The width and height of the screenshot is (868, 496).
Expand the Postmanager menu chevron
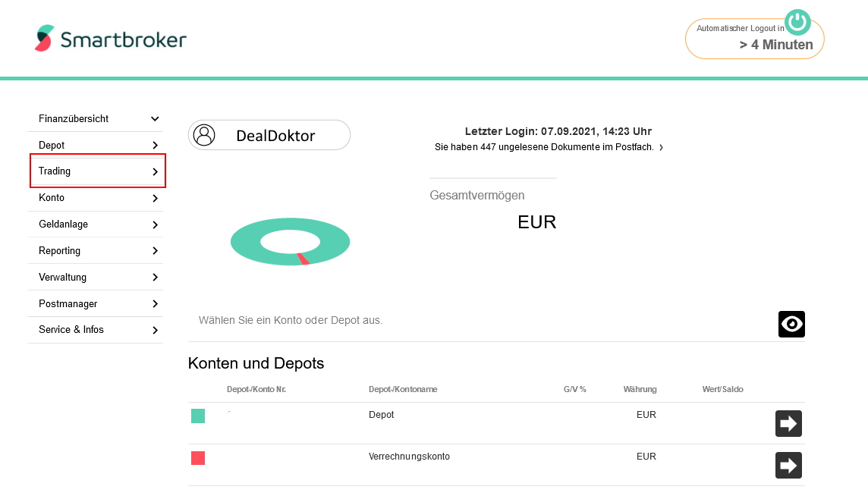tap(155, 304)
